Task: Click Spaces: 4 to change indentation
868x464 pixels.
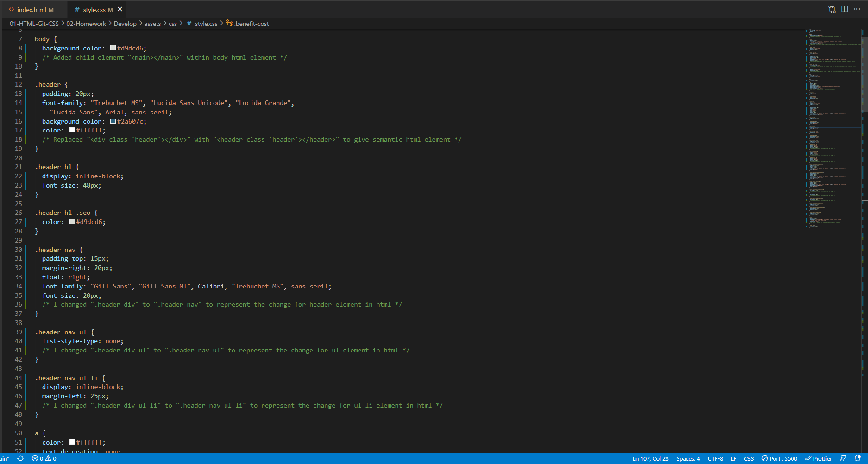Action: click(x=688, y=458)
